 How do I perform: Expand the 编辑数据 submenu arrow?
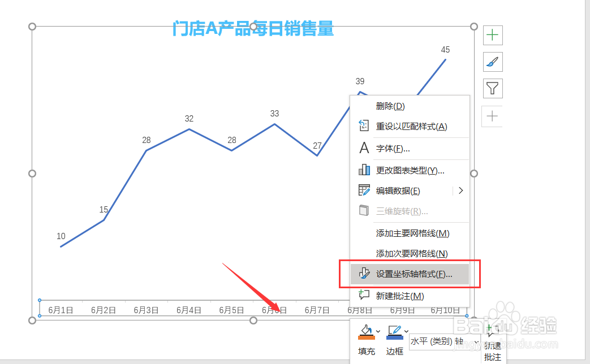tap(461, 190)
